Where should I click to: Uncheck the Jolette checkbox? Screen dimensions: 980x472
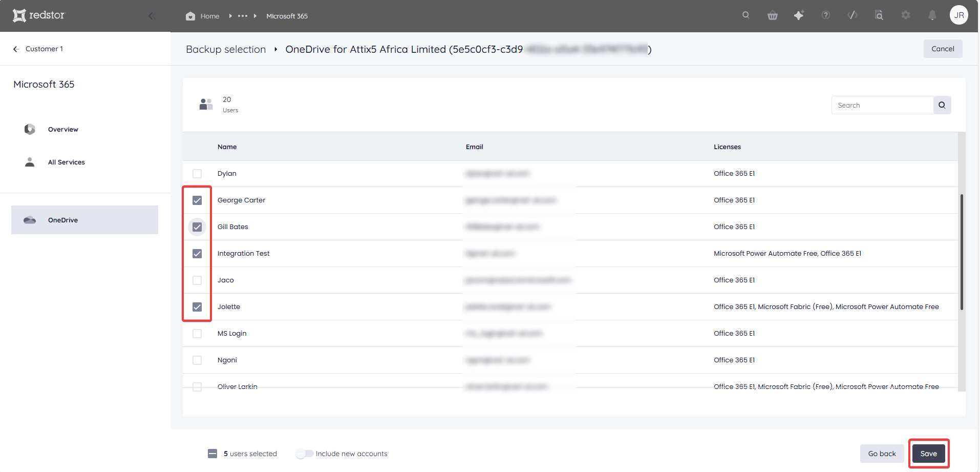pos(197,307)
